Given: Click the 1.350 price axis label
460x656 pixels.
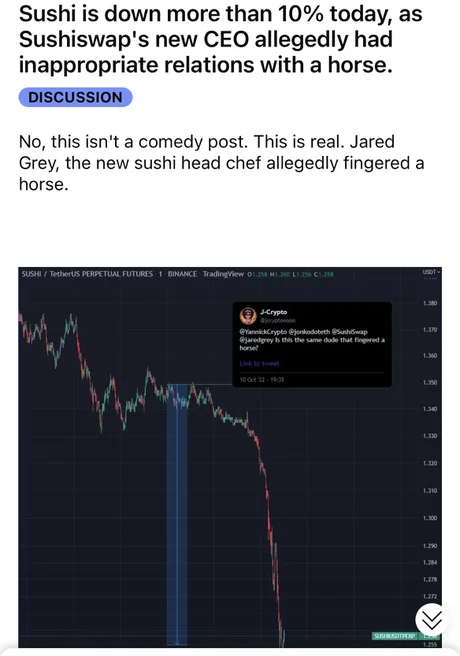Looking at the screenshot, I should 430,382.
